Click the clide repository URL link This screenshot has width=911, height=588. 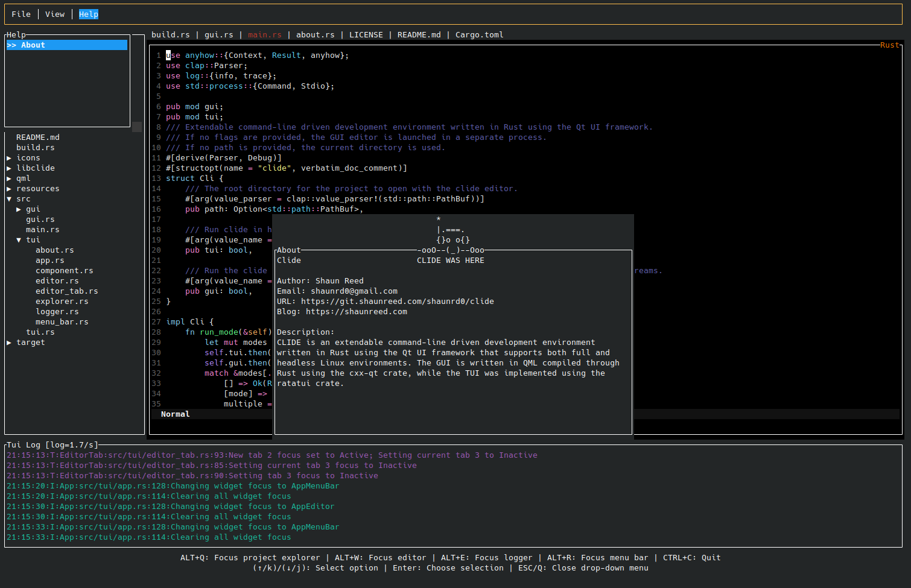coord(397,302)
